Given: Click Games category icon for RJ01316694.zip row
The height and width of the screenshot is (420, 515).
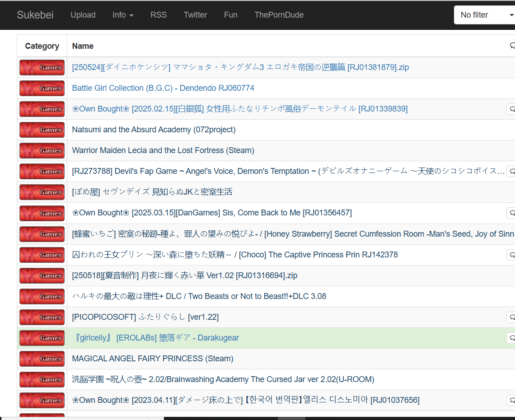Looking at the screenshot, I should pyautogui.click(x=42, y=276).
